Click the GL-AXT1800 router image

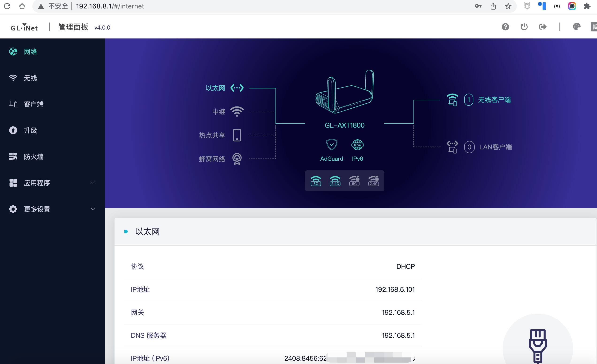point(344,91)
